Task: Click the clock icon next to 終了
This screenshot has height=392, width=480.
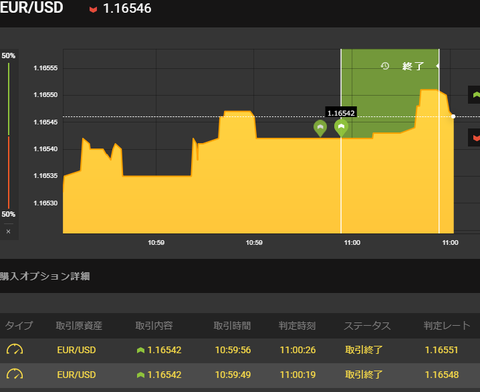Action: [x=385, y=66]
